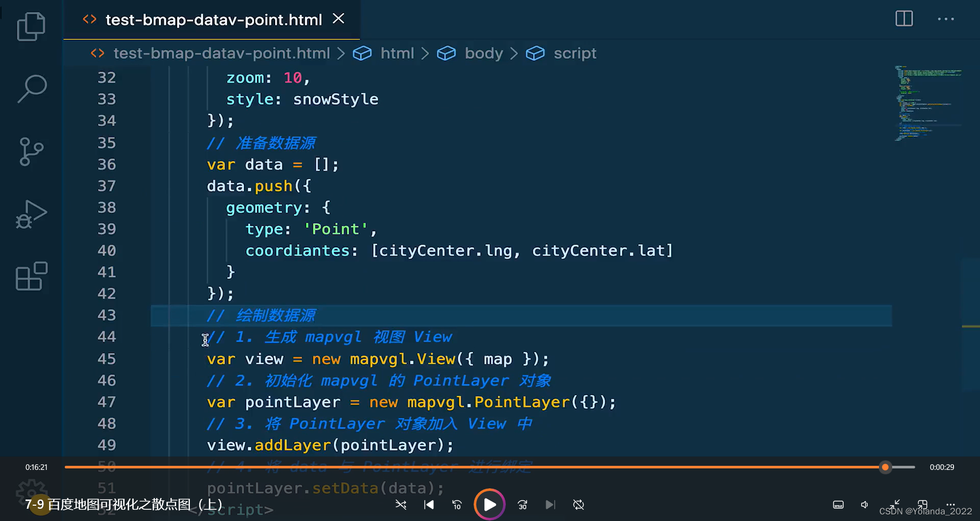This screenshot has width=980, height=521.
Task: Open the Run and Debug view
Action: [x=31, y=214]
